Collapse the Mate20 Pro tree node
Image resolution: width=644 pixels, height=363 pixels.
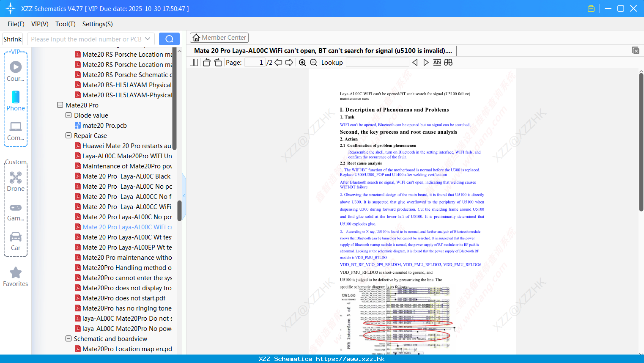(x=60, y=105)
